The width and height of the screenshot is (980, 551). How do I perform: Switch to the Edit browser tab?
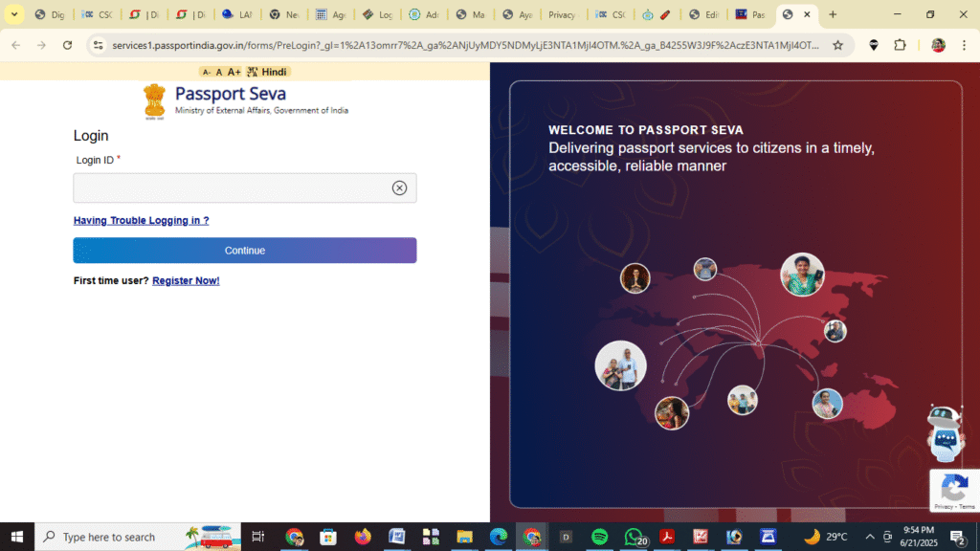point(703,14)
